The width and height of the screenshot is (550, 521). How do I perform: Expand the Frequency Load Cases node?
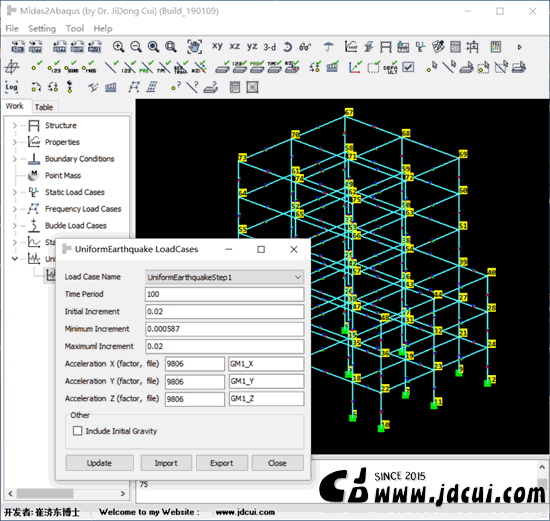pos(15,209)
